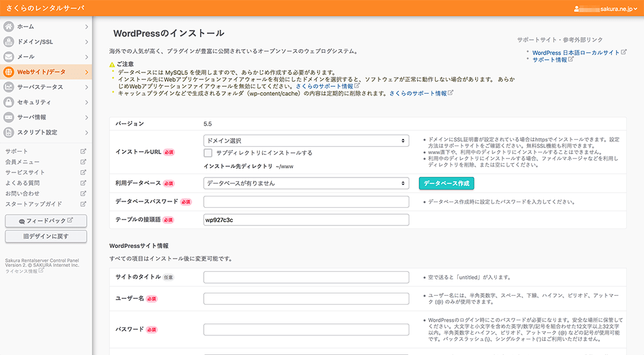
Task: Open スタートアップガイド sidebar link
Action: tap(34, 204)
